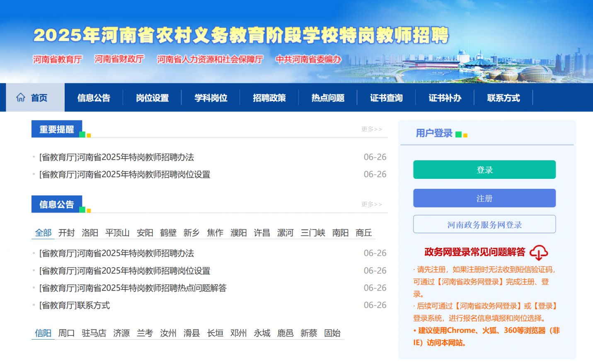Open 政务网登录常见问题解答 link
The width and height of the screenshot is (593, 364).
[x=474, y=252]
